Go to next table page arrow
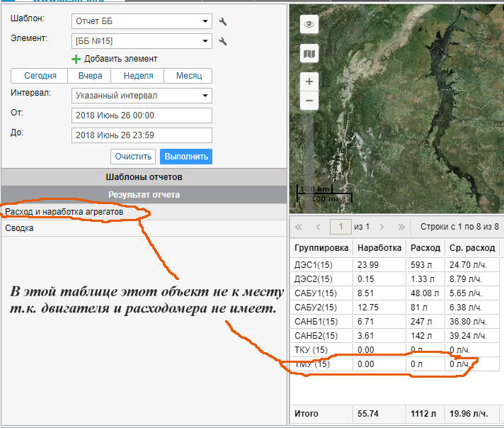The height and width of the screenshot is (428, 504). 382,227
